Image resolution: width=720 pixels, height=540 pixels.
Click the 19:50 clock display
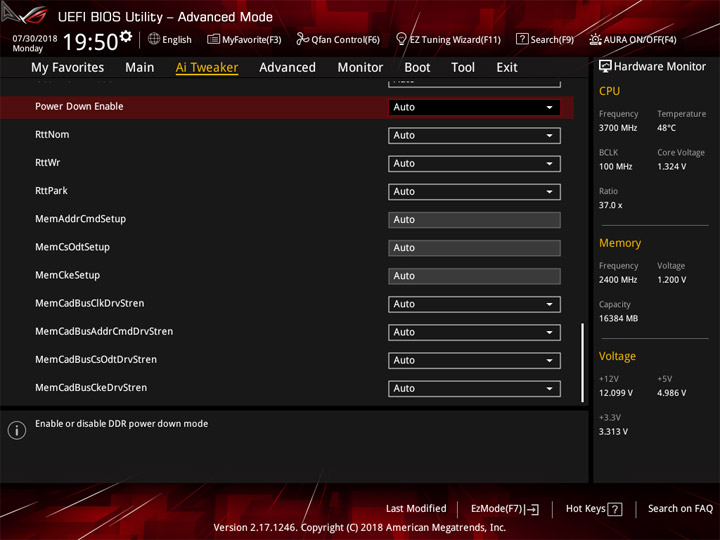(x=90, y=42)
